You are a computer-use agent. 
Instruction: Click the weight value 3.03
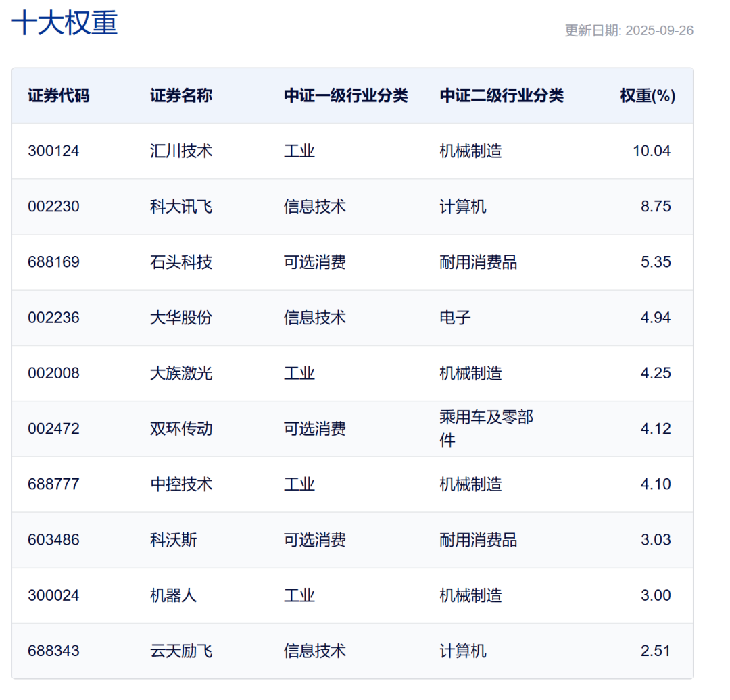(656, 539)
